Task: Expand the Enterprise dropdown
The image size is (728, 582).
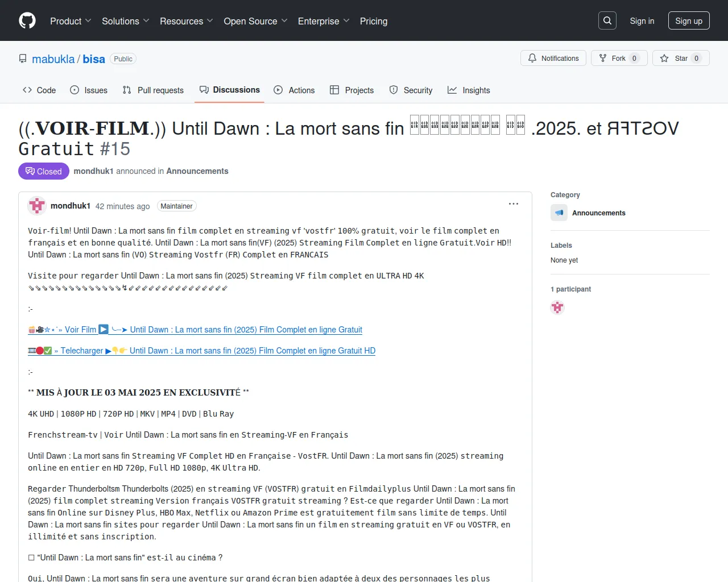Action: pos(324,21)
